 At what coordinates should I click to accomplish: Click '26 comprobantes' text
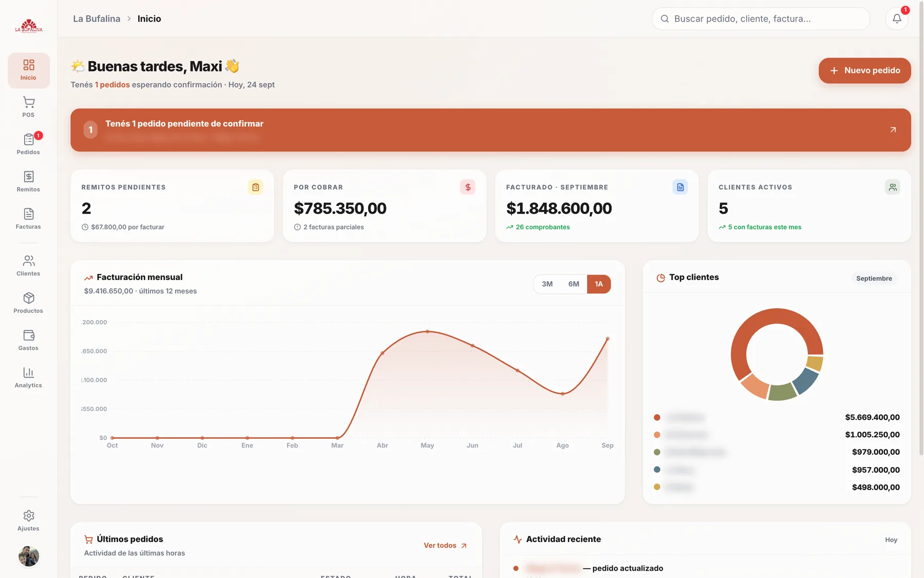[543, 227]
